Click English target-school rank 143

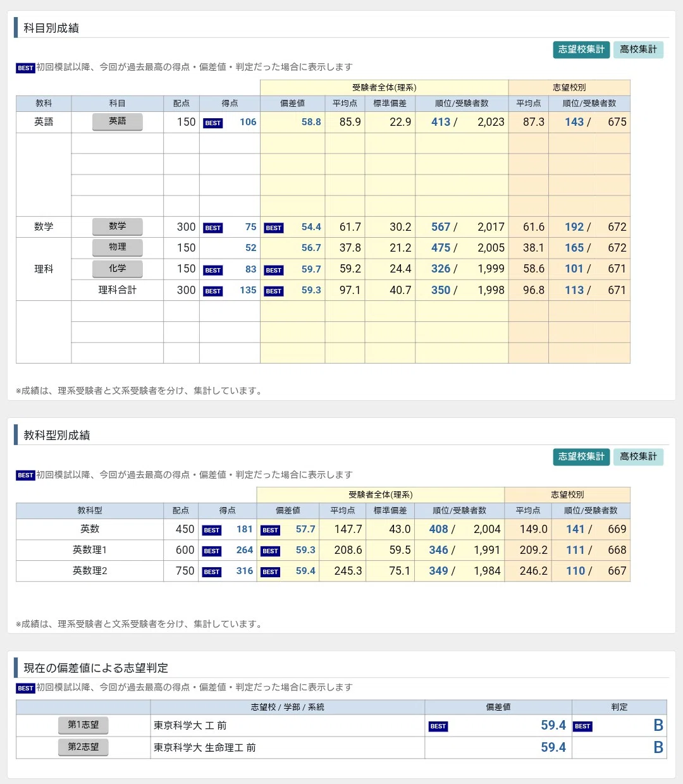(x=574, y=122)
